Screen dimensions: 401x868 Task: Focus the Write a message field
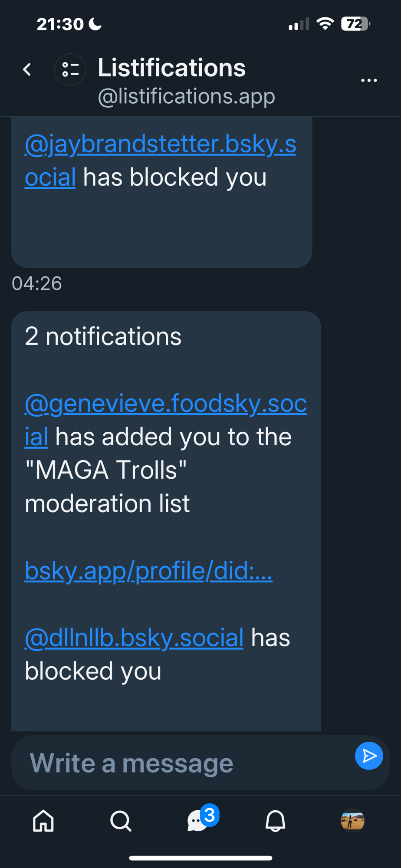click(x=182, y=763)
